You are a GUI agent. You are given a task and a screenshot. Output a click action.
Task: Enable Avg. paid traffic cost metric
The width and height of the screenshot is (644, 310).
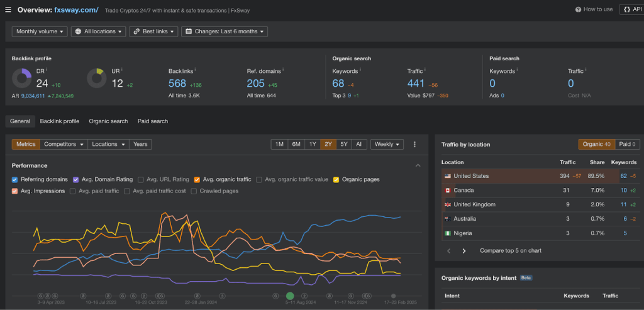click(x=127, y=191)
